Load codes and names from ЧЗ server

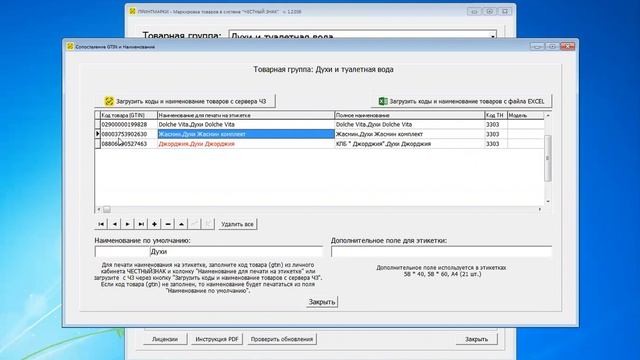(x=185, y=101)
